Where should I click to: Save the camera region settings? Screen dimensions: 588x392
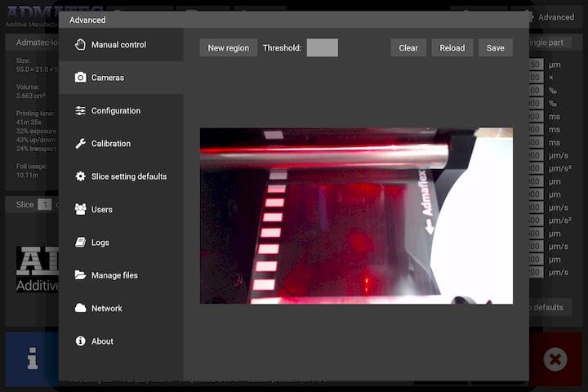click(495, 48)
